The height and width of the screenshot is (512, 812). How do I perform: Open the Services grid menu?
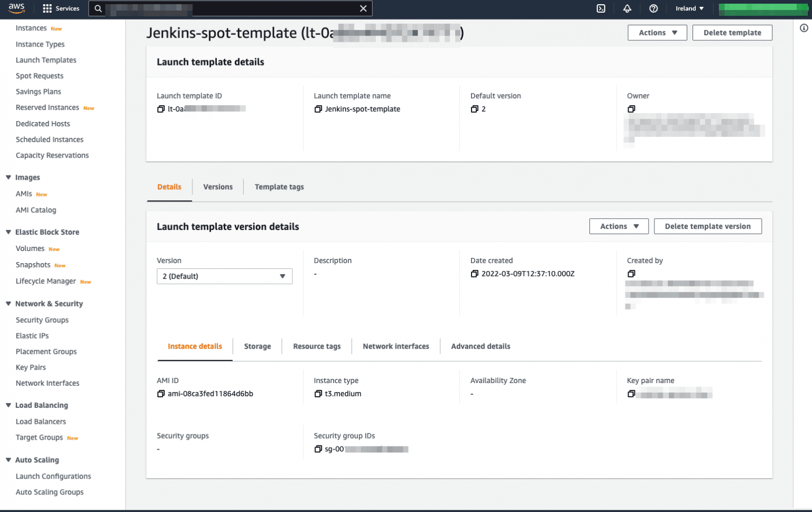coord(47,8)
